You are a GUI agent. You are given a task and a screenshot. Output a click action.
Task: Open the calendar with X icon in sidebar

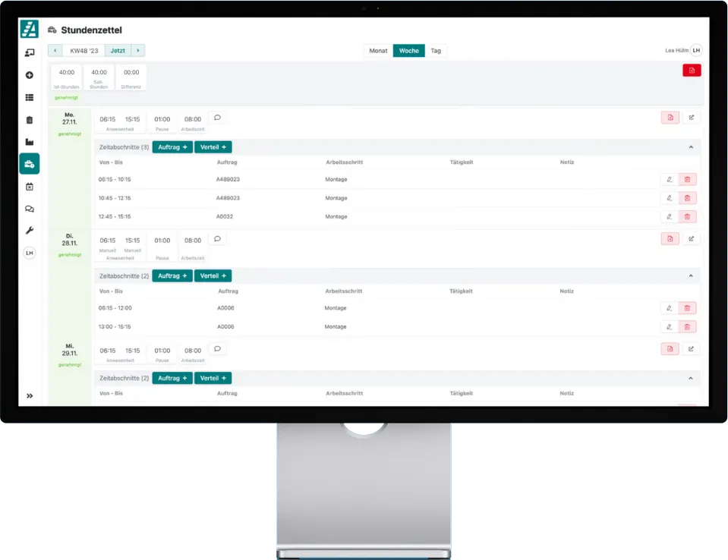30,186
